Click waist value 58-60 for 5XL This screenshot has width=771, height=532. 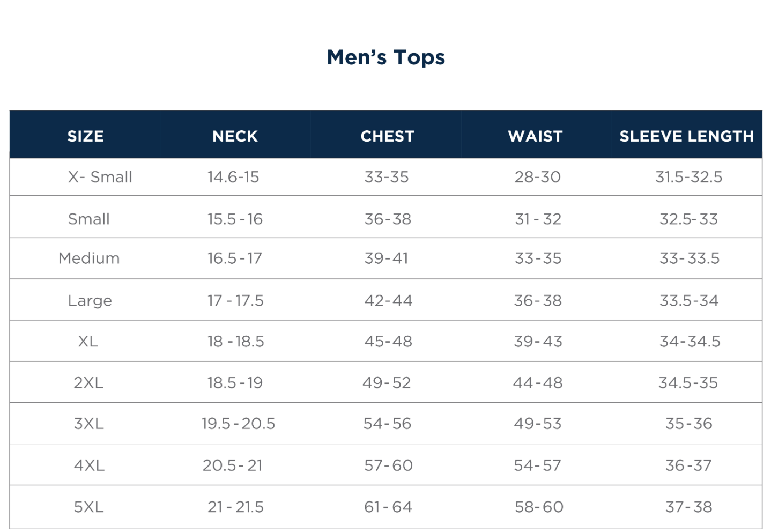[539, 507]
